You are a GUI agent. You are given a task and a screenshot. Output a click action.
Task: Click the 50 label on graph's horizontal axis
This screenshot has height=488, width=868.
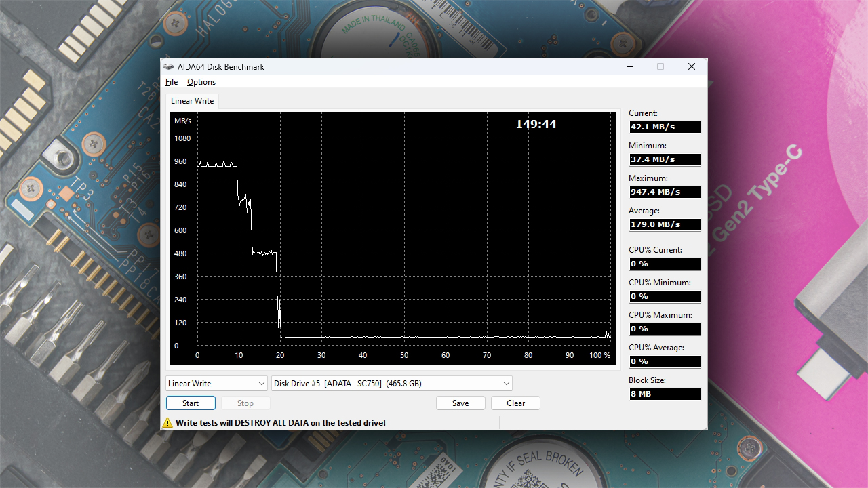tap(404, 355)
